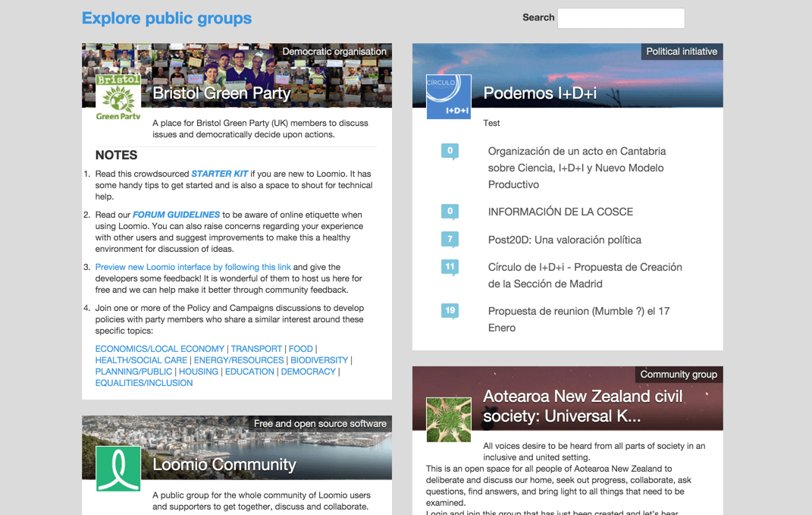The height and width of the screenshot is (515, 812).
Task: Open discussion Propuesta de reunion (Mumble ?)
Action: click(x=579, y=319)
